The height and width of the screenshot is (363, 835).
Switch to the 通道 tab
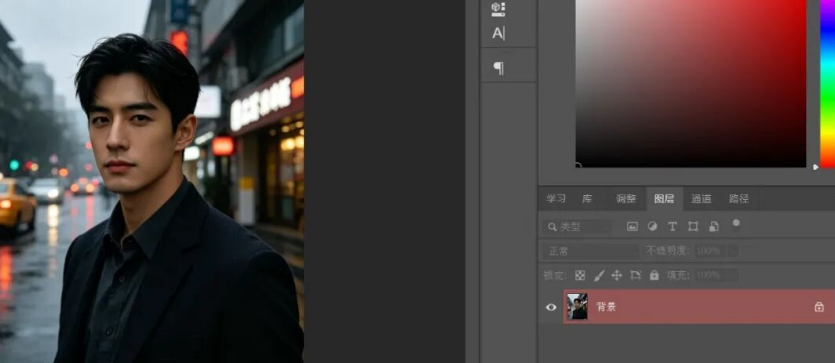click(x=701, y=199)
